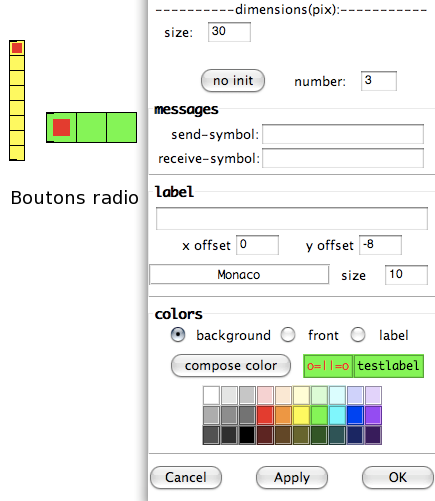Pick the pale lavender color swatch
This screenshot has height=501, width=435.
point(373,395)
